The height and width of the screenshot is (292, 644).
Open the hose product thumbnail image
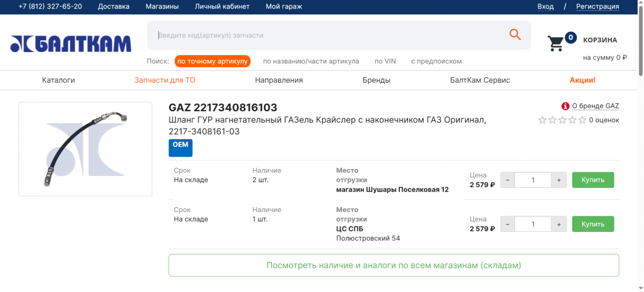click(85, 149)
